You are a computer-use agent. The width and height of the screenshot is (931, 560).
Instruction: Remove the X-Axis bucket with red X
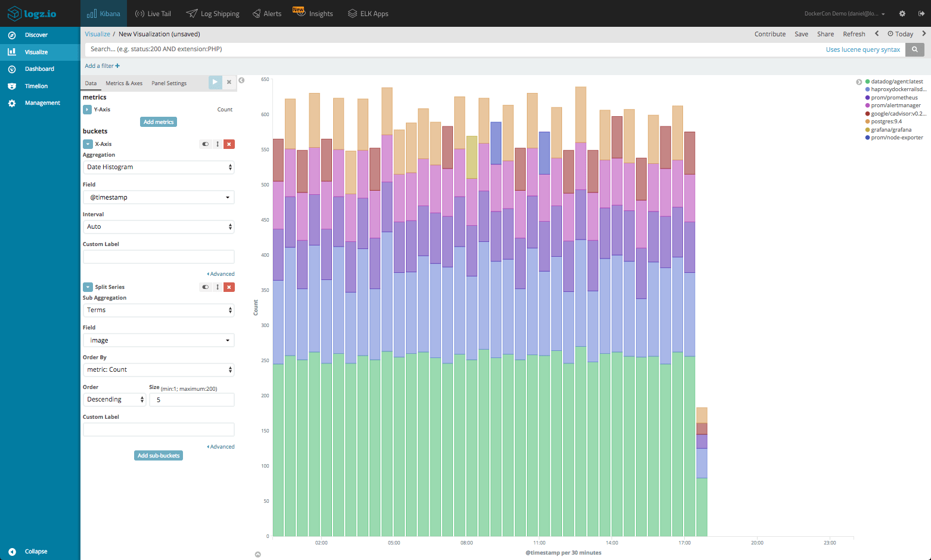(x=229, y=144)
